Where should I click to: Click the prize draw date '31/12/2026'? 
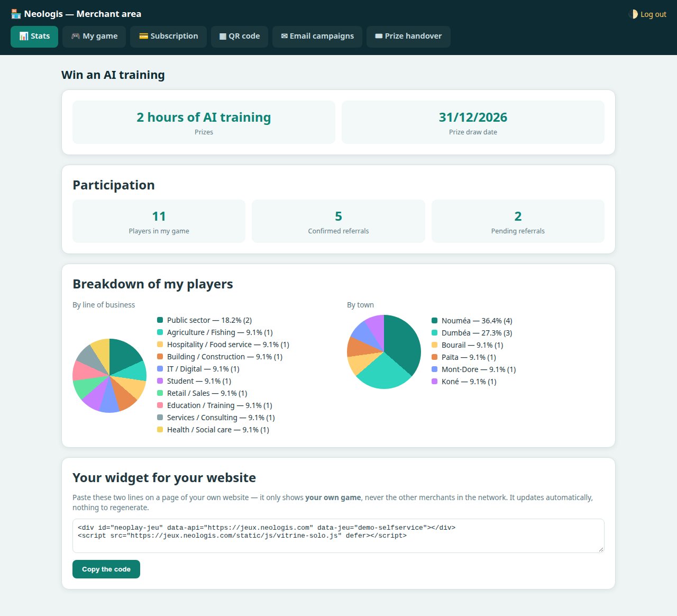(x=473, y=117)
